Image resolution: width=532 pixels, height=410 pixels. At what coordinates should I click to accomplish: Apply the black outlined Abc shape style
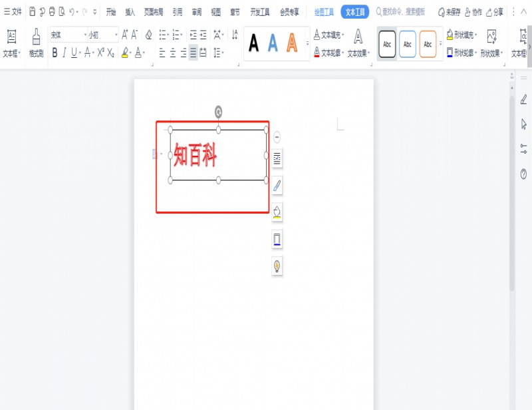(387, 44)
